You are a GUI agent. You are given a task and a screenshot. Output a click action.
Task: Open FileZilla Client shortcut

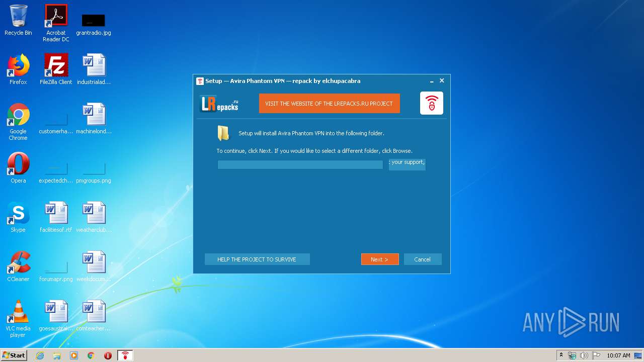click(x=56, y=69)
